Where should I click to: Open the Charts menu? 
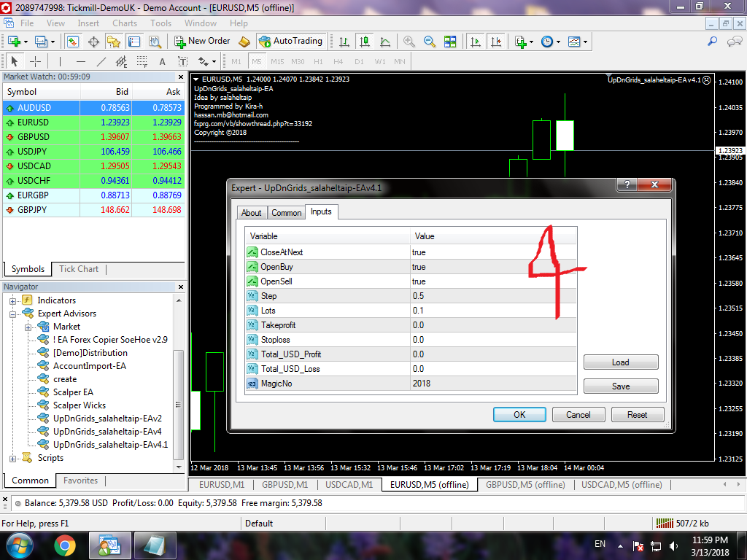point(125,23)
